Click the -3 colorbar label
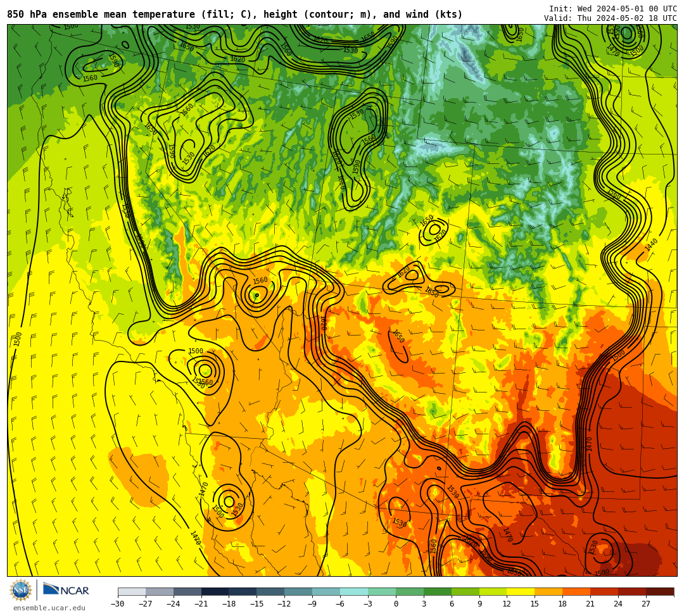This screenshot has width=684, height=616. click(368, 604)
